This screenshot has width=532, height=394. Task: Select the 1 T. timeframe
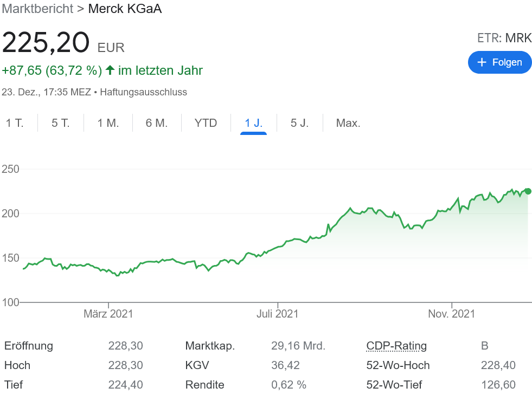tap(15, 123)
